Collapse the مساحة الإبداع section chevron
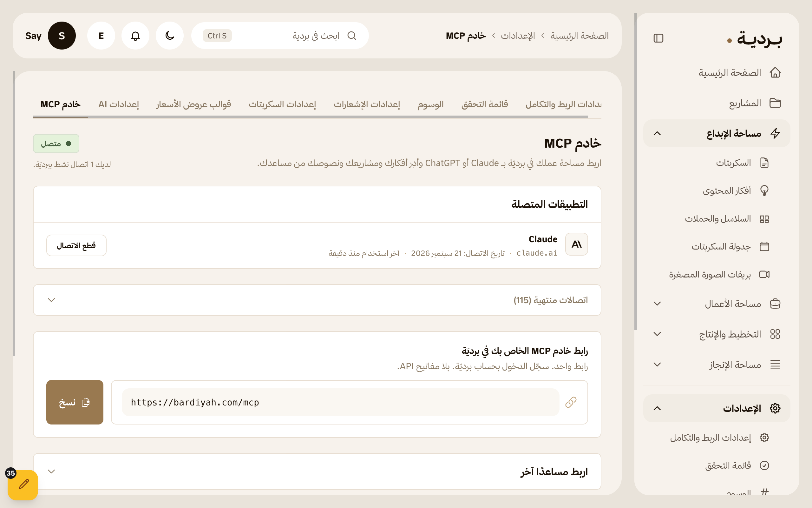812x508 pixels. tap(657, 133)
